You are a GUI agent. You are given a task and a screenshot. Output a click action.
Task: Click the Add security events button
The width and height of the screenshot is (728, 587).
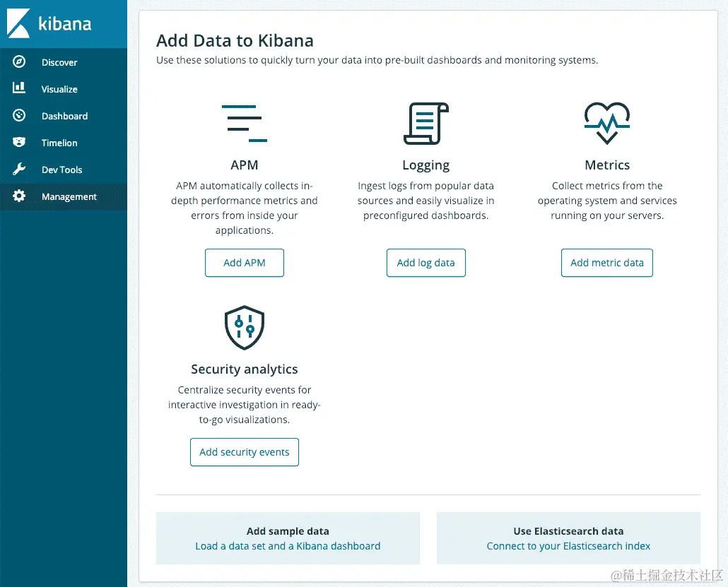tap(245, 452)
